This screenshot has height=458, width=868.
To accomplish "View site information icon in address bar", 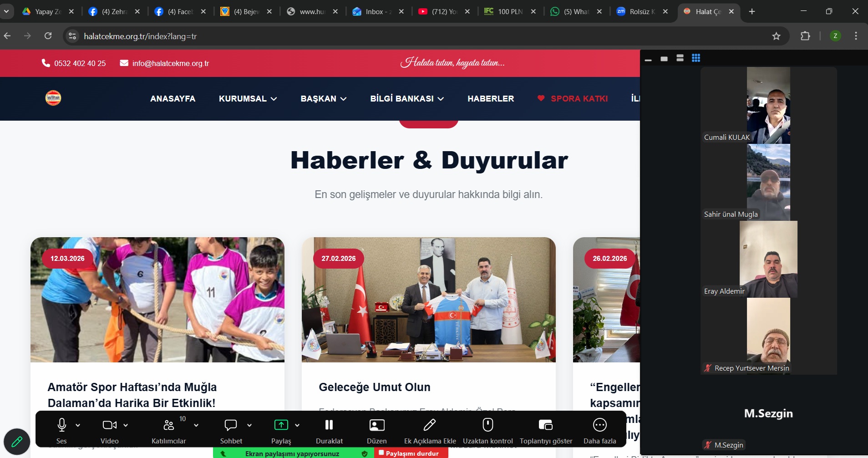I will [x=72, y=36].
